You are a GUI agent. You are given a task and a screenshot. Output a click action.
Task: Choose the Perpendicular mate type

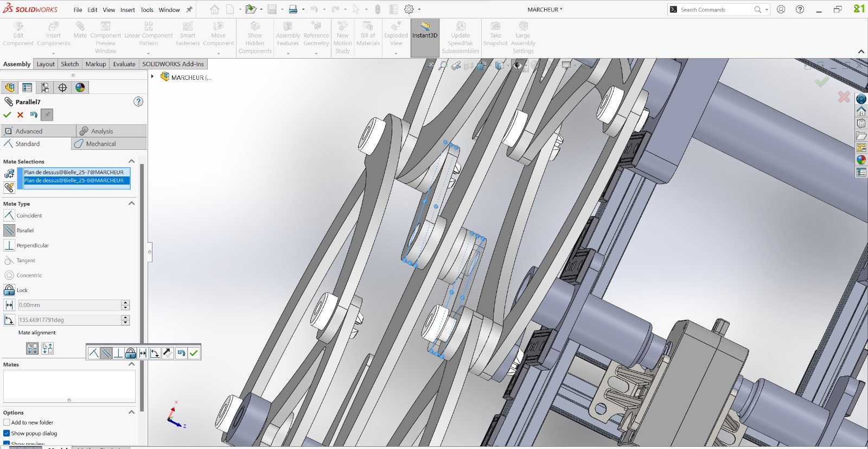pos(9,245)
